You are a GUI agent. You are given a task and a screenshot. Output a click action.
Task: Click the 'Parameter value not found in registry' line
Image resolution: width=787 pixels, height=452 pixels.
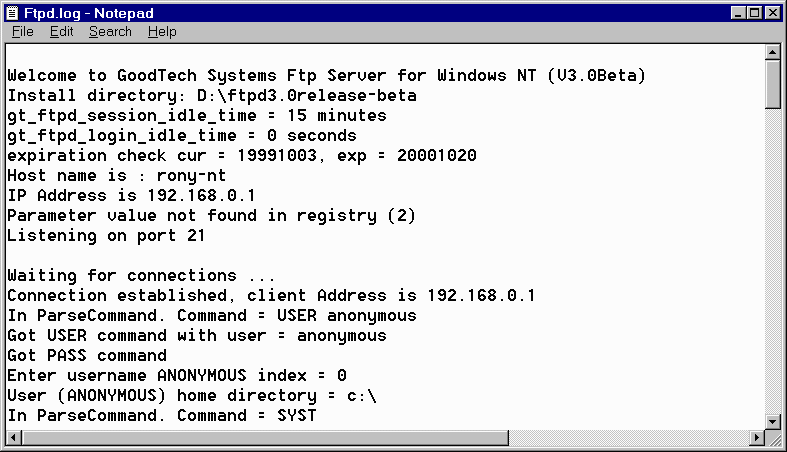pos(211,216)
